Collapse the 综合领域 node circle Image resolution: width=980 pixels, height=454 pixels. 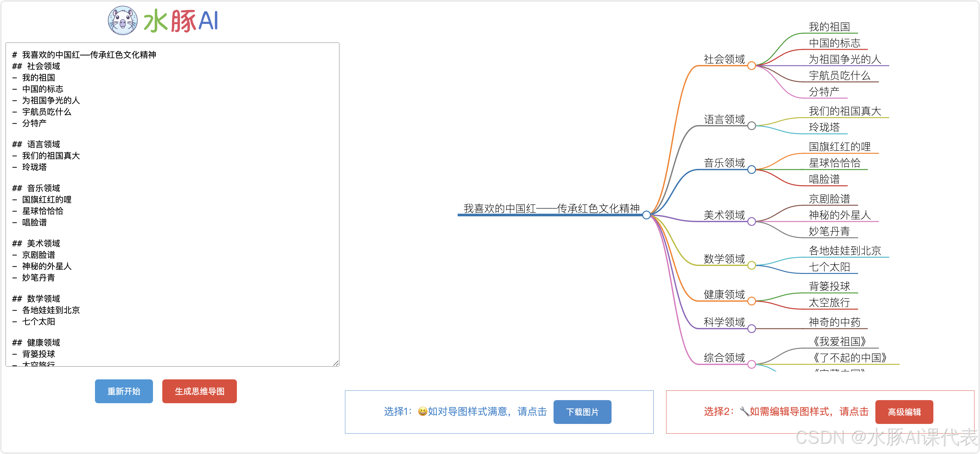[751, 364]
